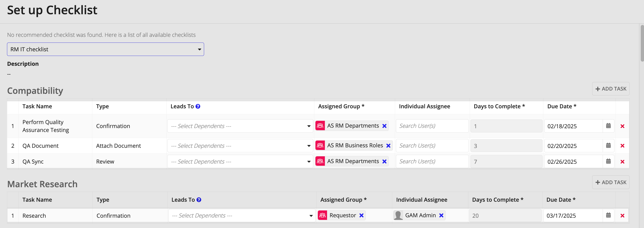The width and height of the screenshot is (644, 228).
Task: Click GAM Admin avatar icon
Action: [x=398, y=216]
